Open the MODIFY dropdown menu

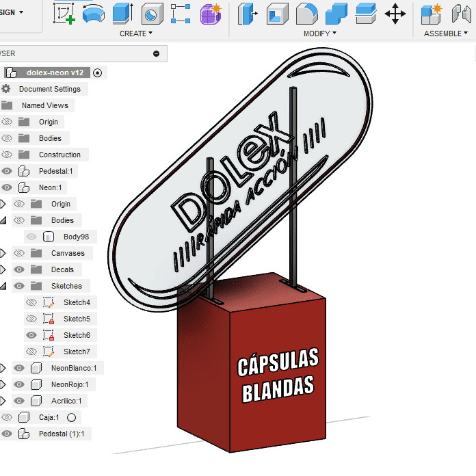[x=320, y=34]
